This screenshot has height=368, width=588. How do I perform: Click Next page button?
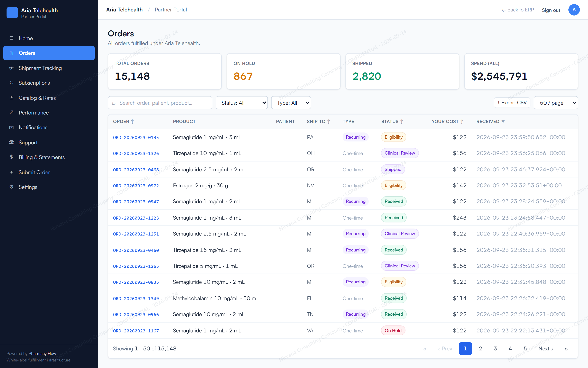pos(546,349)
